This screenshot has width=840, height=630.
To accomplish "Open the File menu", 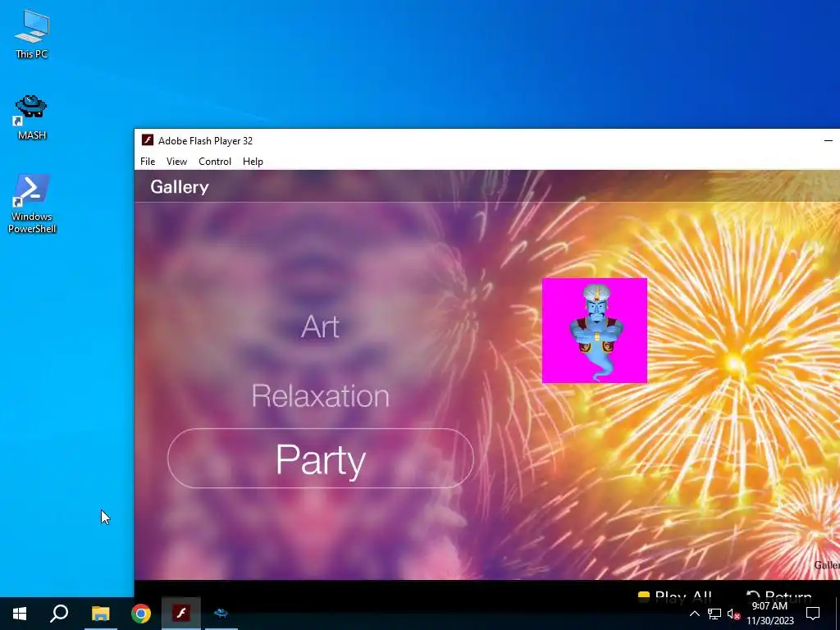I will click(x=148, y=162).
